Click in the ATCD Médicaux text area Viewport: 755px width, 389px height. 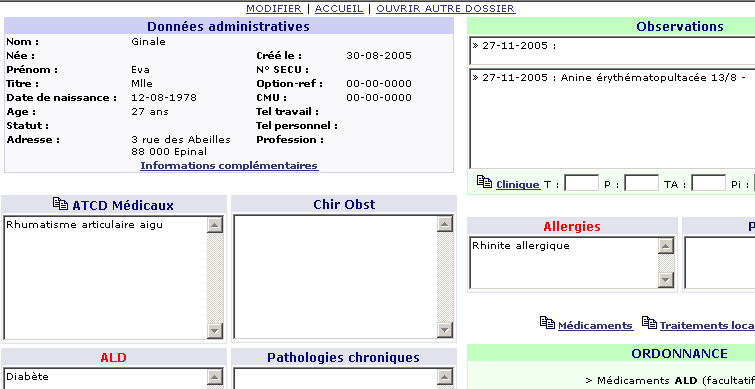coord(105,277)
